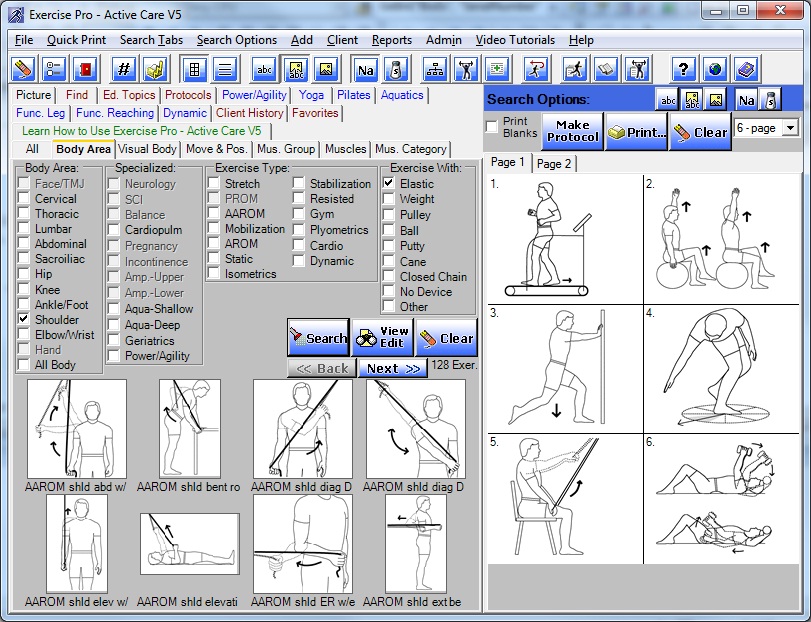Screen dimensions: 811x622
Task: Click Clear button in Search Options panel
Action: (700, 131)
